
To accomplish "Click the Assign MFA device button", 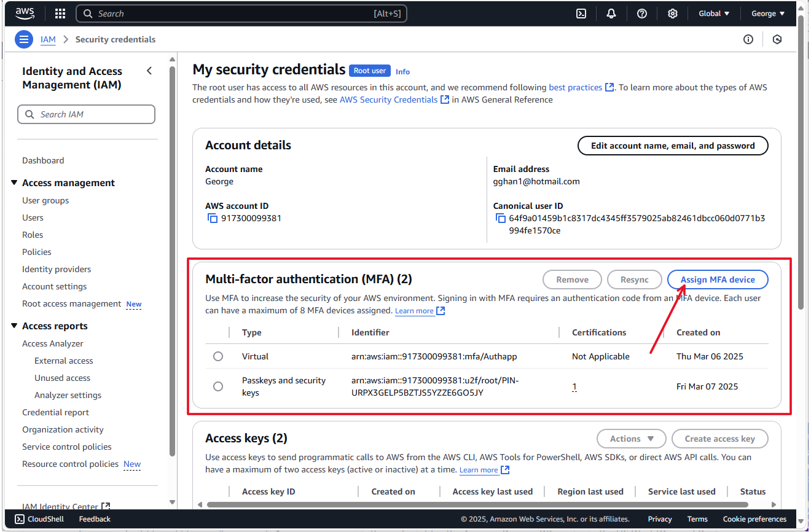I will click(x=718, y=280).
